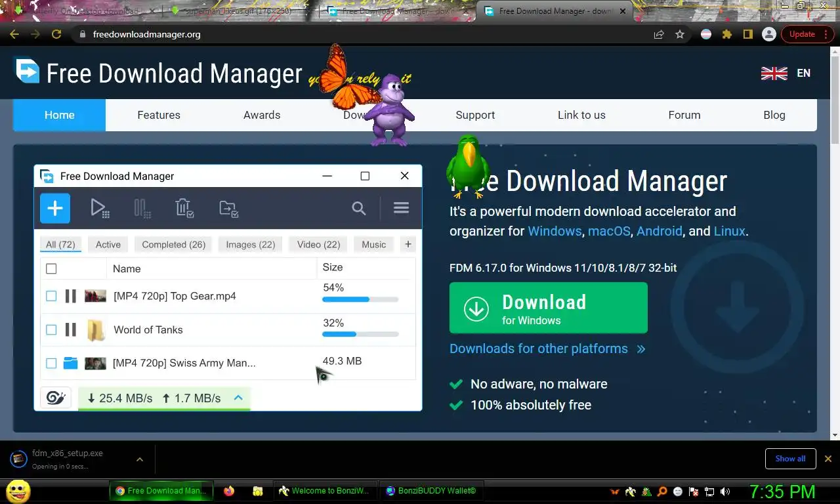Click the move downloads folder icon
Image resolution: width=840 pixels, height=504 pixels.
pyautogui.click(x=228, y=209)
